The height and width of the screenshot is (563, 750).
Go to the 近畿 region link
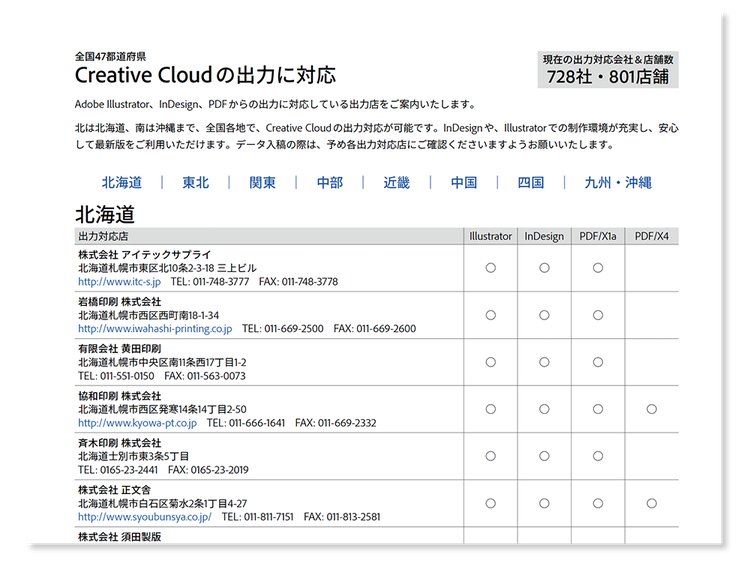coord(397,183)
